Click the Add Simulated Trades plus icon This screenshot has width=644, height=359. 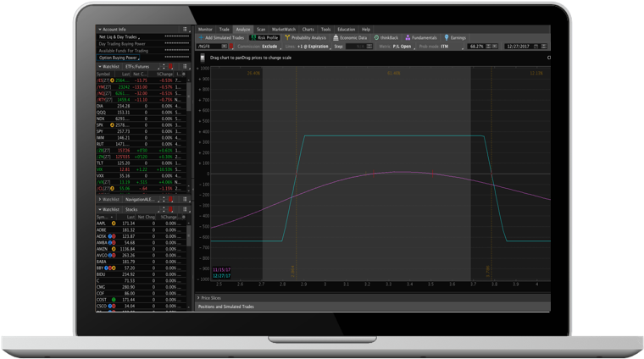(x=201, y=38)
